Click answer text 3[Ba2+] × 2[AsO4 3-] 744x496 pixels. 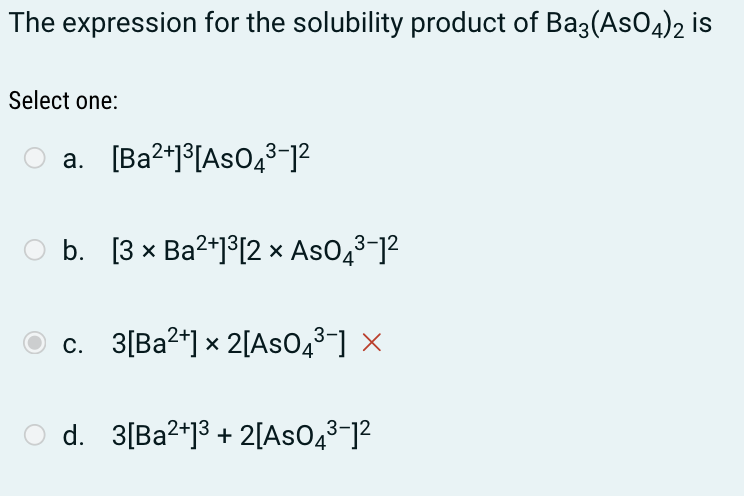[x=229, y=343]
